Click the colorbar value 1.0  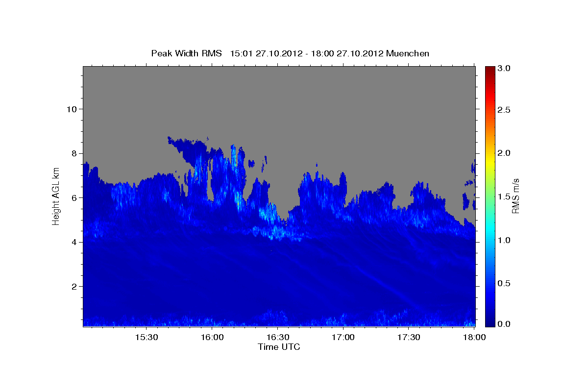[504, 241]
